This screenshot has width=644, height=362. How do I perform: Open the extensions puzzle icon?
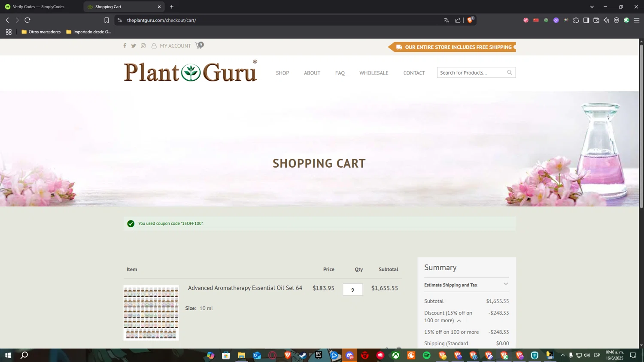pos(576,20)
